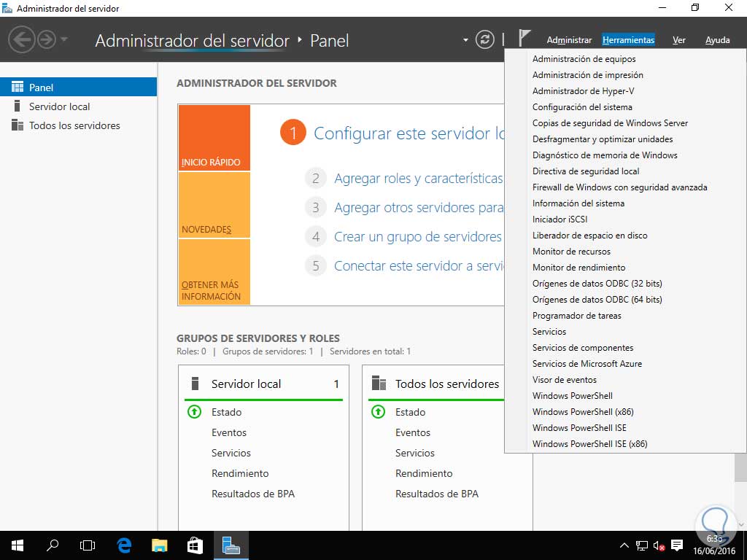Open the navigation history dropdown arrow
Image resolution: width=747 pixels, height=560 pixels.
pyautogui.click(x=64, y=39)
